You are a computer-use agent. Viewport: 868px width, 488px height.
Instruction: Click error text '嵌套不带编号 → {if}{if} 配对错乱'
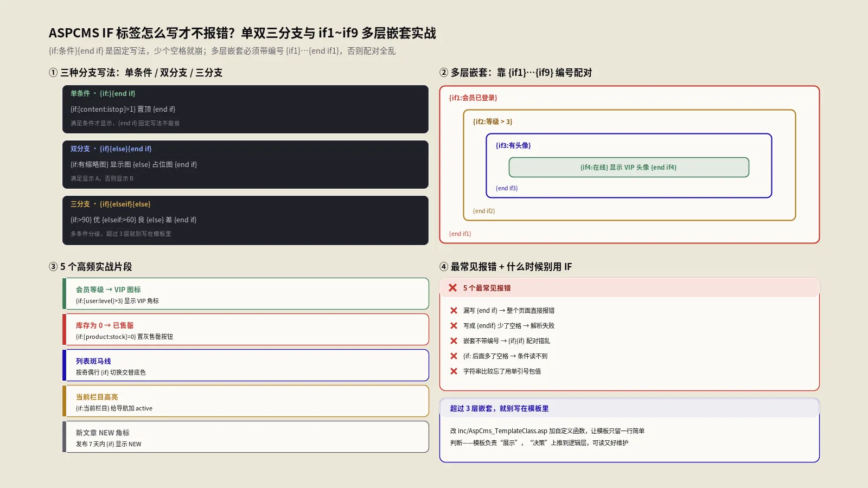point(507,341)
